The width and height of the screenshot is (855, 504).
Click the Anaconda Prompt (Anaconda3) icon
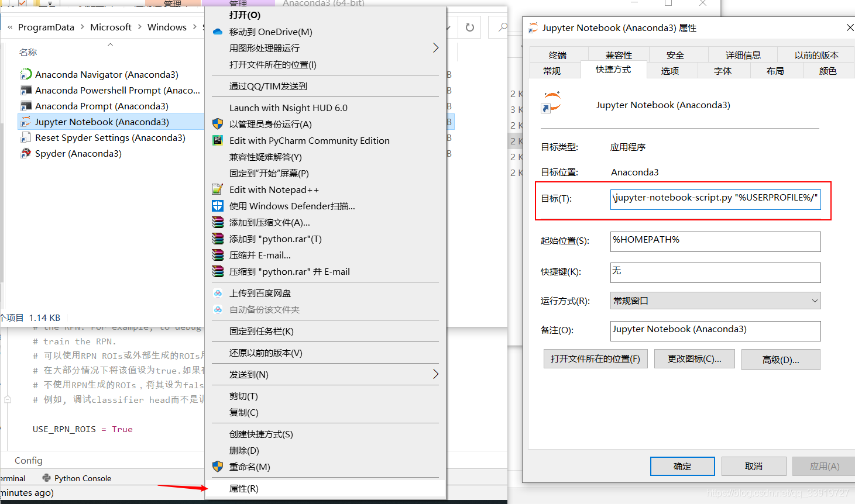tap(26, 106)
